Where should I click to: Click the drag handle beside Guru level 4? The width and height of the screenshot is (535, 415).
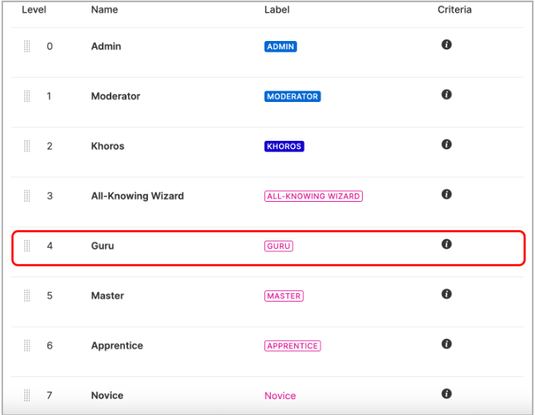click(x=27, y=246)
